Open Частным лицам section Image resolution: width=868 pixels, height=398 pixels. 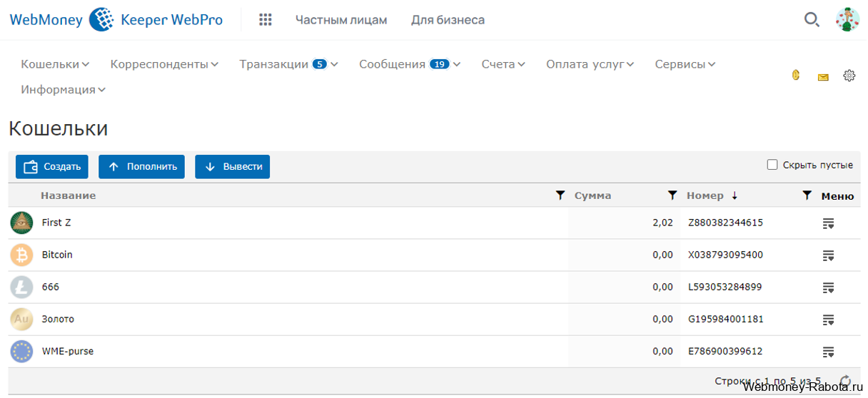pos(341,20)
